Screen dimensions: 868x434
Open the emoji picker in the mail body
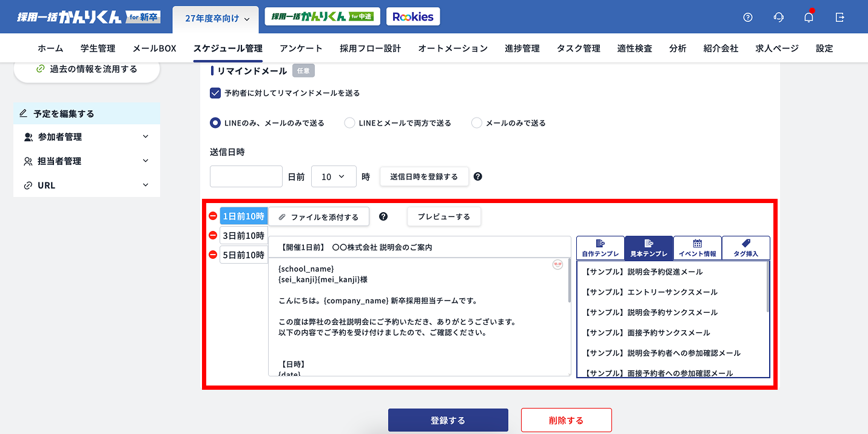557,265
